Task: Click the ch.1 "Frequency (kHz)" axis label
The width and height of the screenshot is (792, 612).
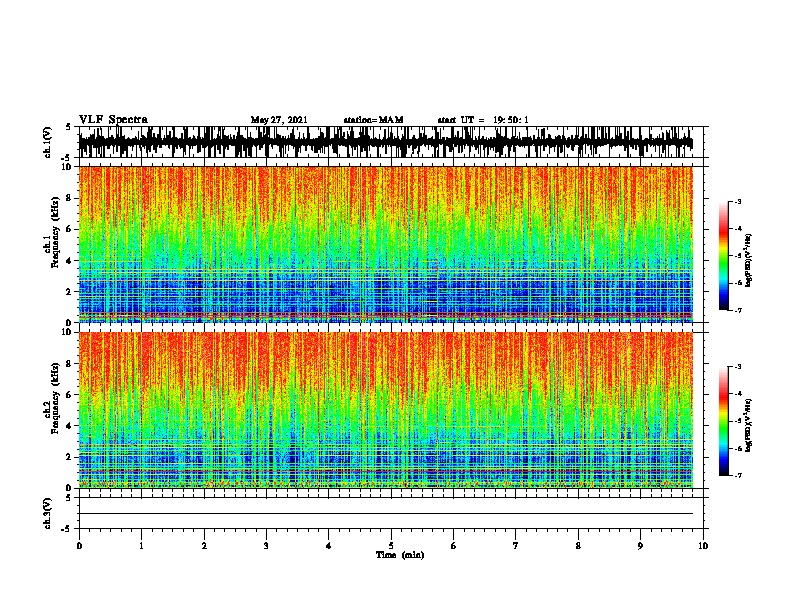Action: 55,232
